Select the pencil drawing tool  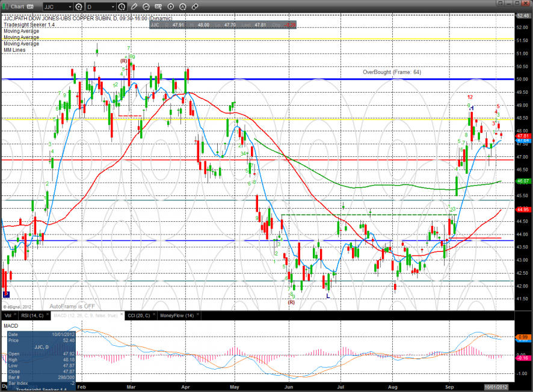point(134,7)
